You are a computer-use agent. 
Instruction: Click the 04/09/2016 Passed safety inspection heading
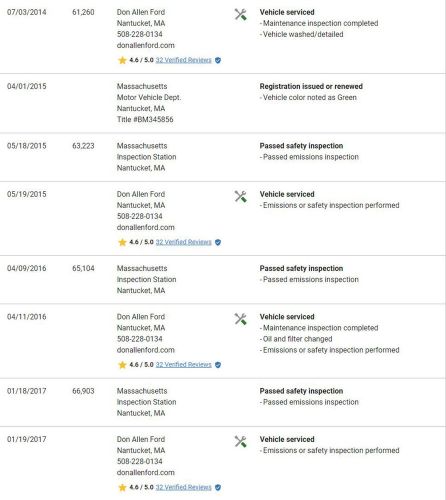[x=301, y=268]
